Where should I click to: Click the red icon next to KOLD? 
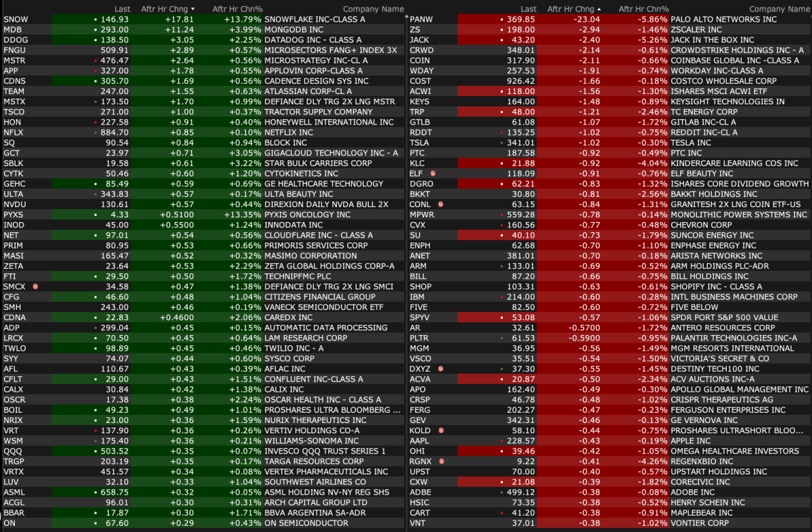pos(441,430)
